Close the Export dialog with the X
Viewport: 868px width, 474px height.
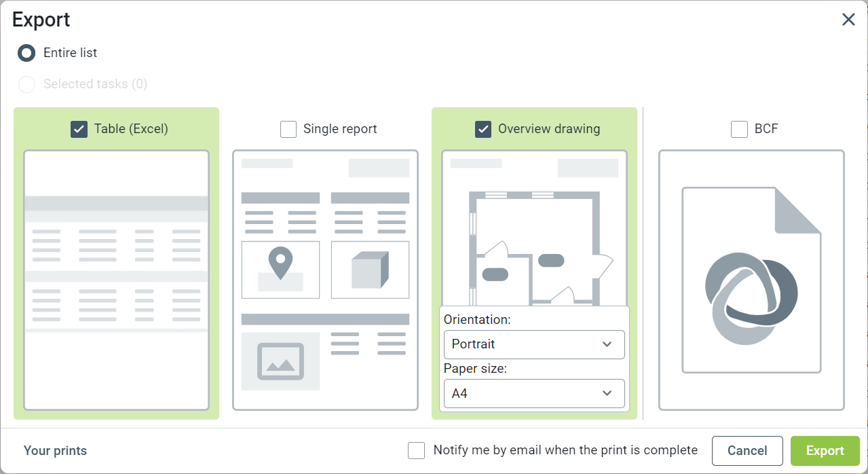[848, 20]
